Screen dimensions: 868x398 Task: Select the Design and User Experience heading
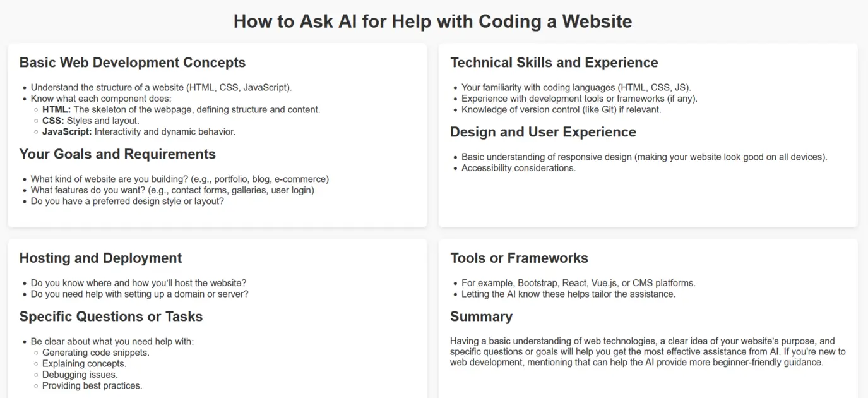(543, 132)
